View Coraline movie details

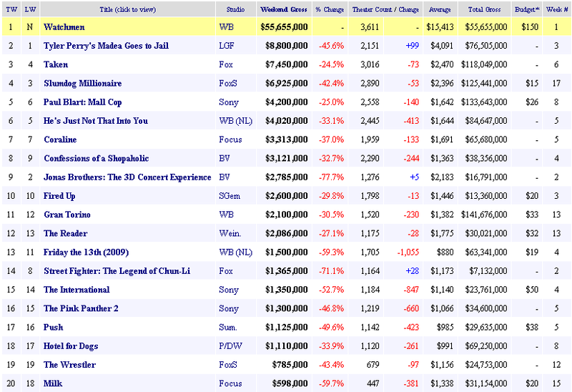click(x=60, y=139)
